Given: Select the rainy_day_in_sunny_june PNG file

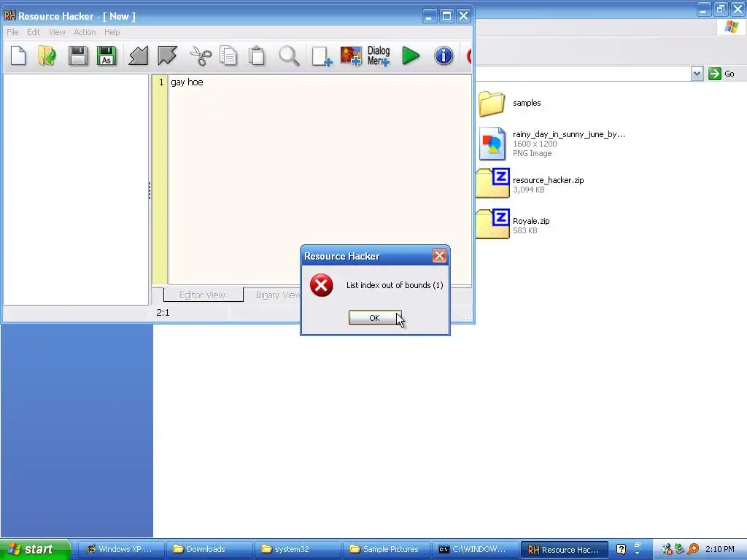Looking at the screenshot, I should (551, 144).
